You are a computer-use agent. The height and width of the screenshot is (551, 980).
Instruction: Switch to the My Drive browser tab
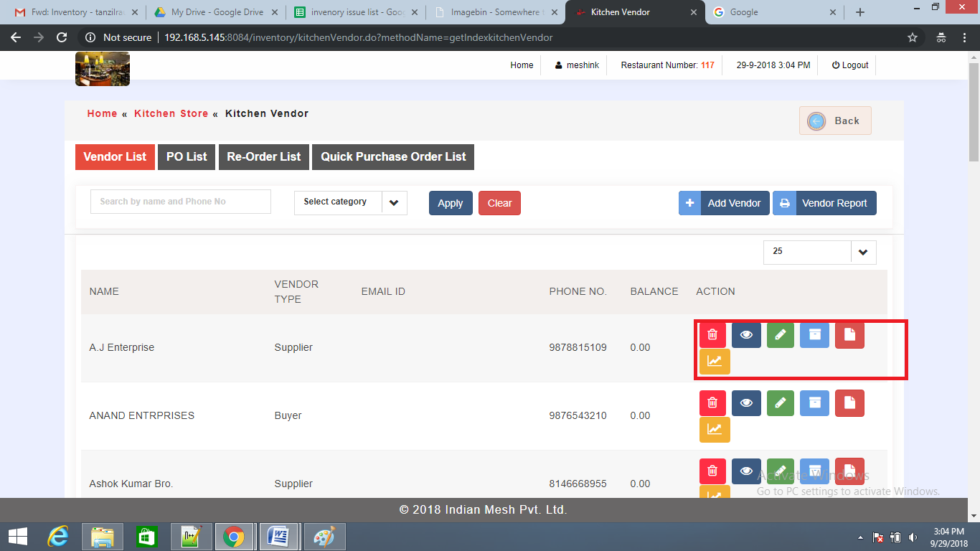215,12
